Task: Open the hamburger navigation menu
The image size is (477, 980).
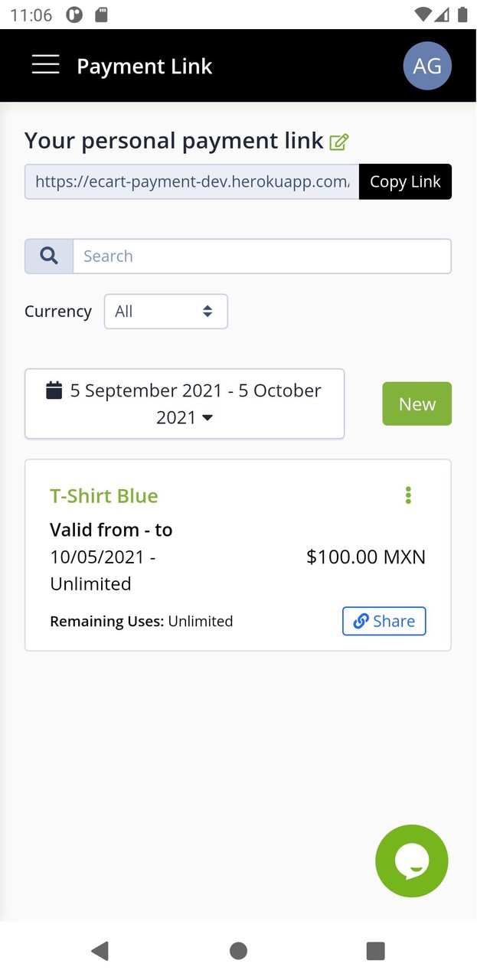Action: [x=45, y=65]
